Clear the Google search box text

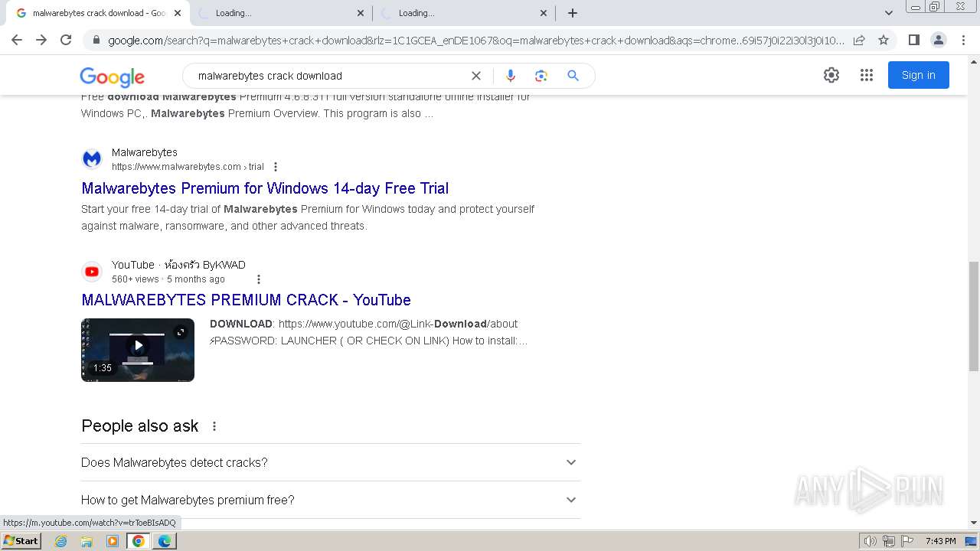click(x=476, y=76)
